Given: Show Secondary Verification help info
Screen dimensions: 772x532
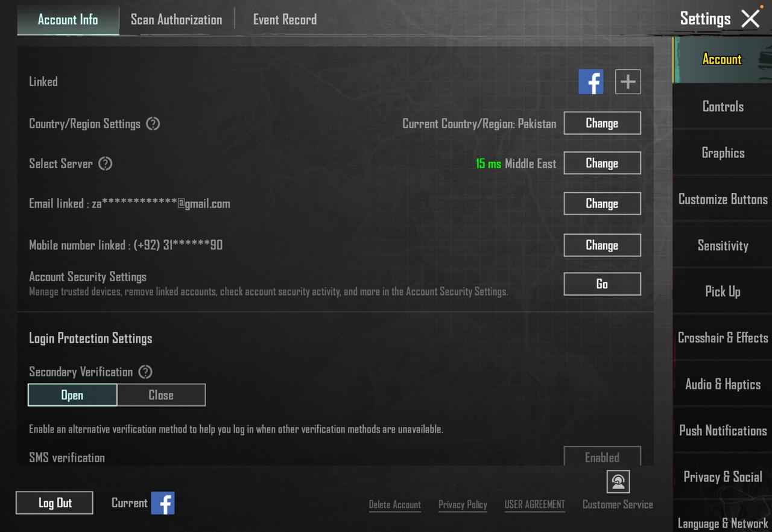Looking at the screenshot, I should tap(145, 372).
